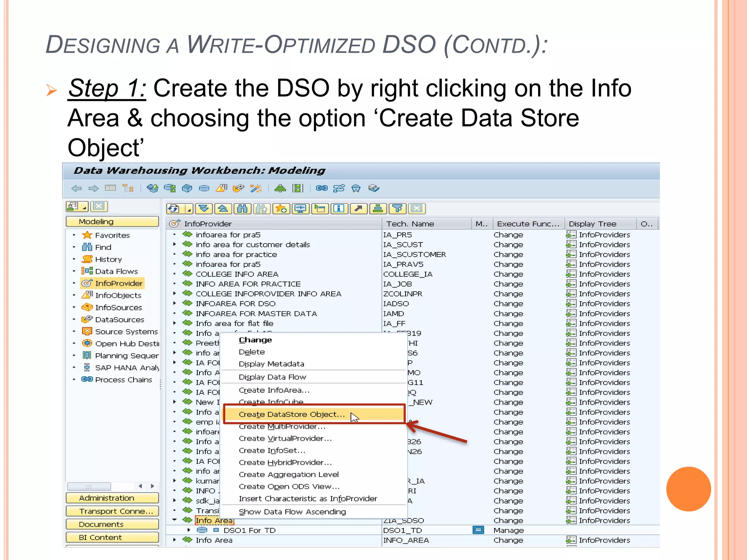Image resolution: width=747 pixels, height=560 pixels.
Task: Click the left pane scroll-right arrow
Action: coord(152,486)
